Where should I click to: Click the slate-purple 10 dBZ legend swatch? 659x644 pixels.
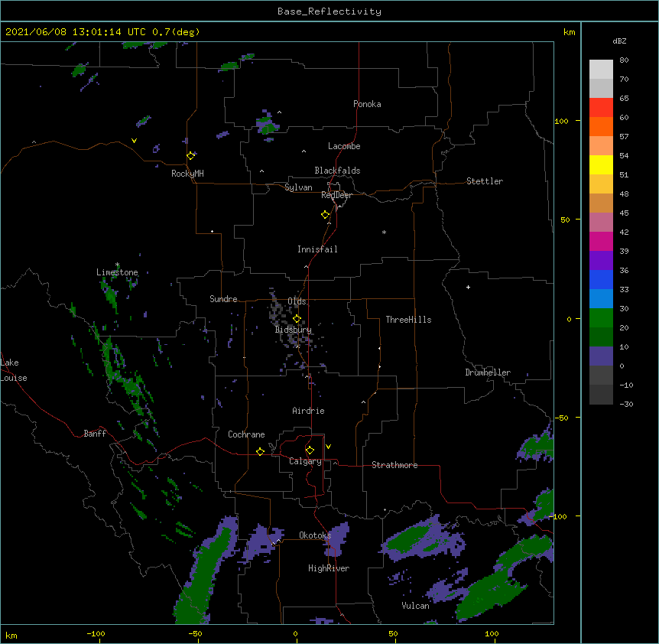(601, 356)
